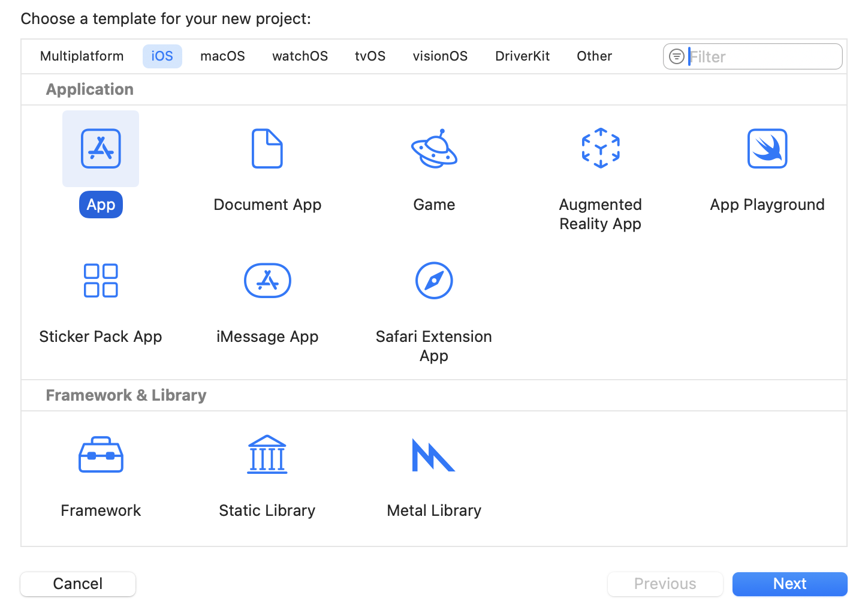This screenshot has width=868, height=613.
Task: Click the Static Library label
Action: pos(267,510)
